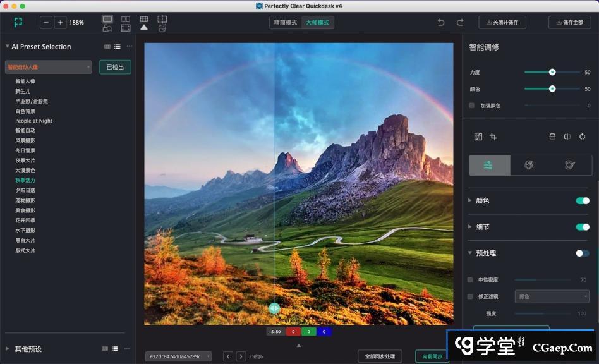This screenshot has height=364, width=599.
Task: Expand the 细节 adjustments section
Action: tap(469, 227)
